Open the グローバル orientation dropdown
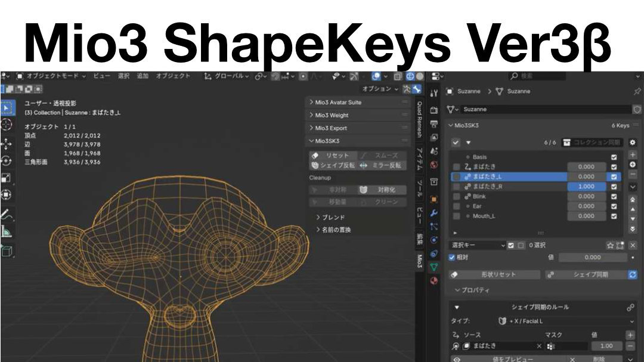This screenshot has height=362, width=644. pos(227,76)
